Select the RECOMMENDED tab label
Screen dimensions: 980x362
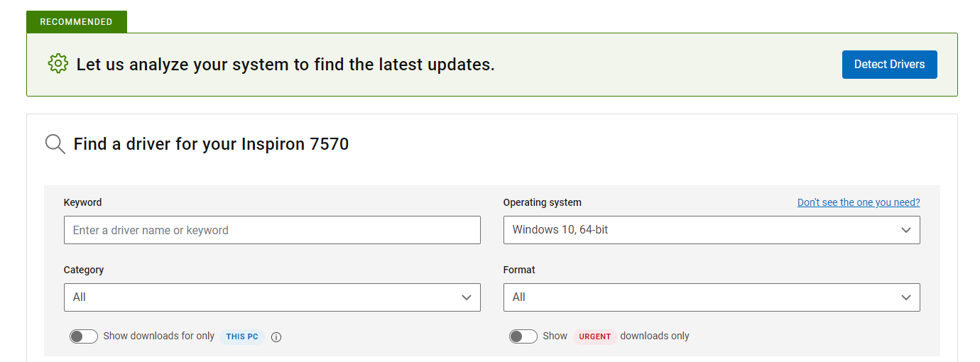pos(76,22)
